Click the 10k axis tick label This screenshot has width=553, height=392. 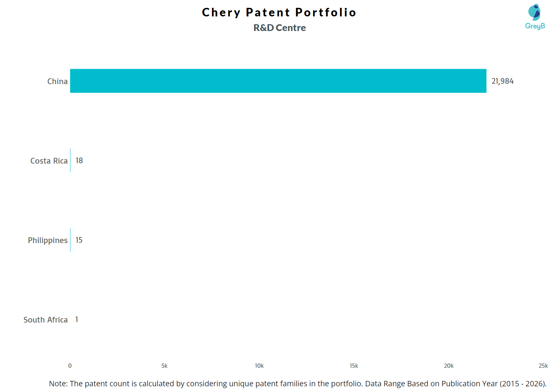[259, 366]
